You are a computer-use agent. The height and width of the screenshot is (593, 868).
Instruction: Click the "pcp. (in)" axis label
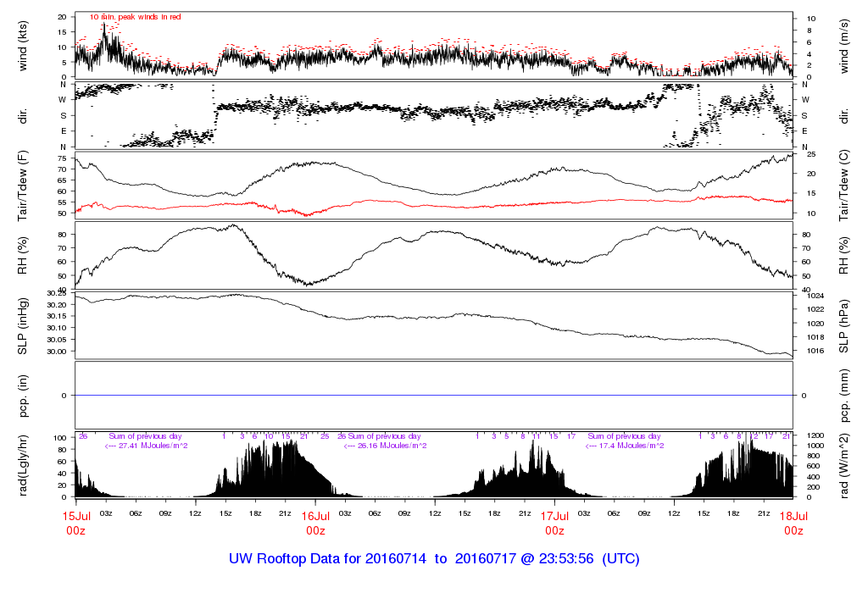(x=23, y=396)
